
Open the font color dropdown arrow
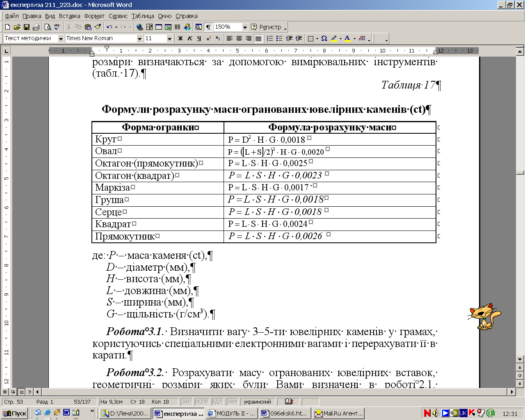tap(354, 38)
